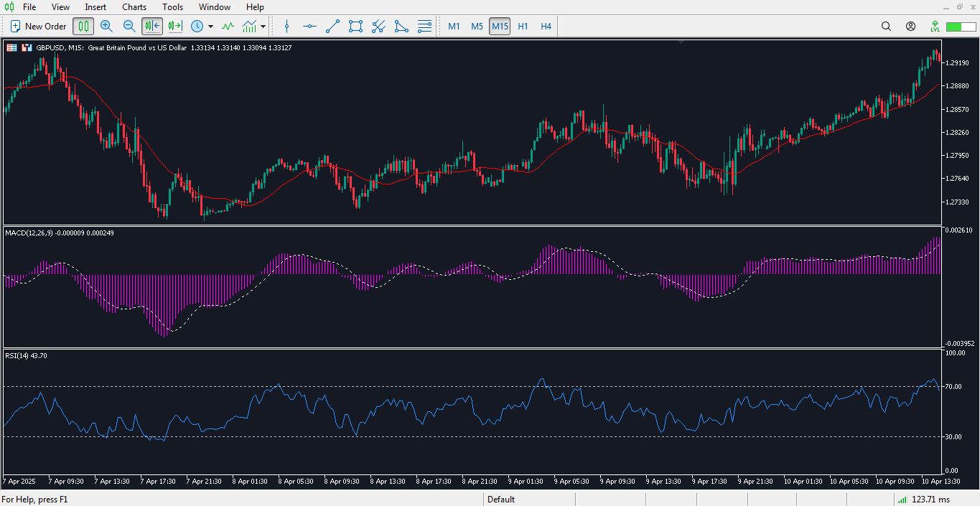980x506 pixels.
Task: Open the Insert menu
Action: [95, 7]
